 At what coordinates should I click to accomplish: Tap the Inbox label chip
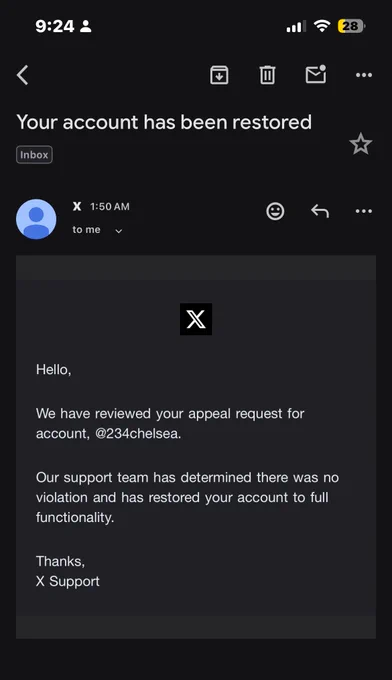click(34, 155)
